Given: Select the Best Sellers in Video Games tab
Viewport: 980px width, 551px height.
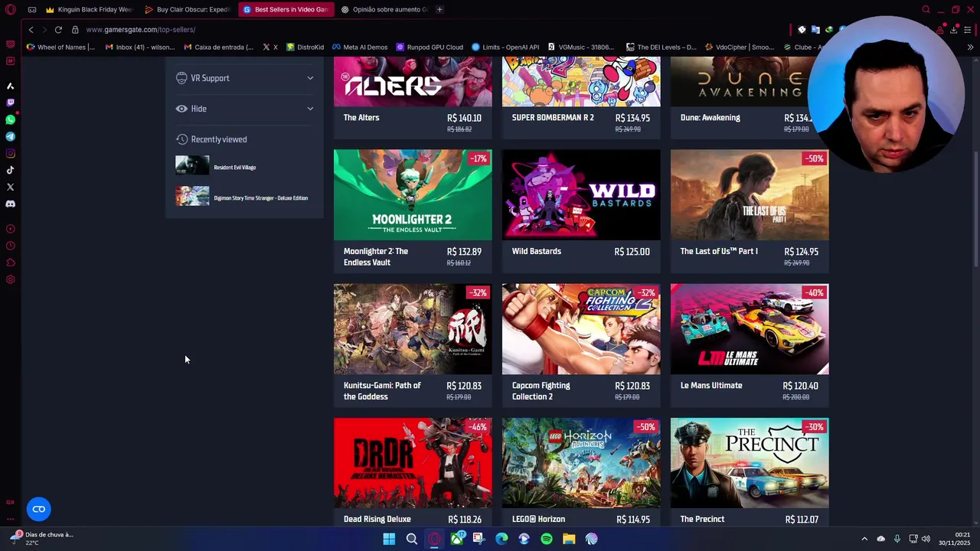Looking at the screenshot, I should tap(286, 9).
